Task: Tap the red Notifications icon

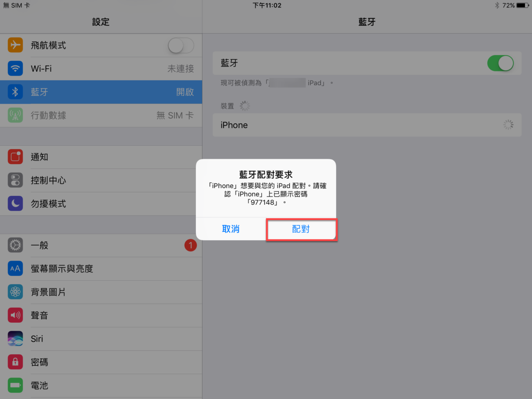Action: (x=16, y=157)
